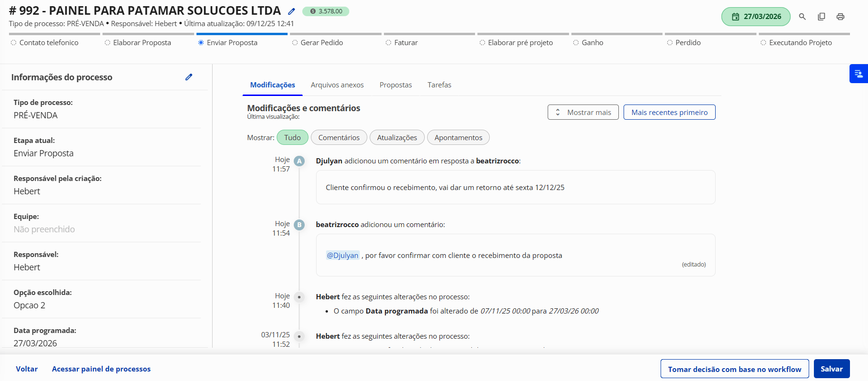868x381 pixels.
Task: Select the Ganho stage
Action: pyautogui.click(x=592, y=43)
